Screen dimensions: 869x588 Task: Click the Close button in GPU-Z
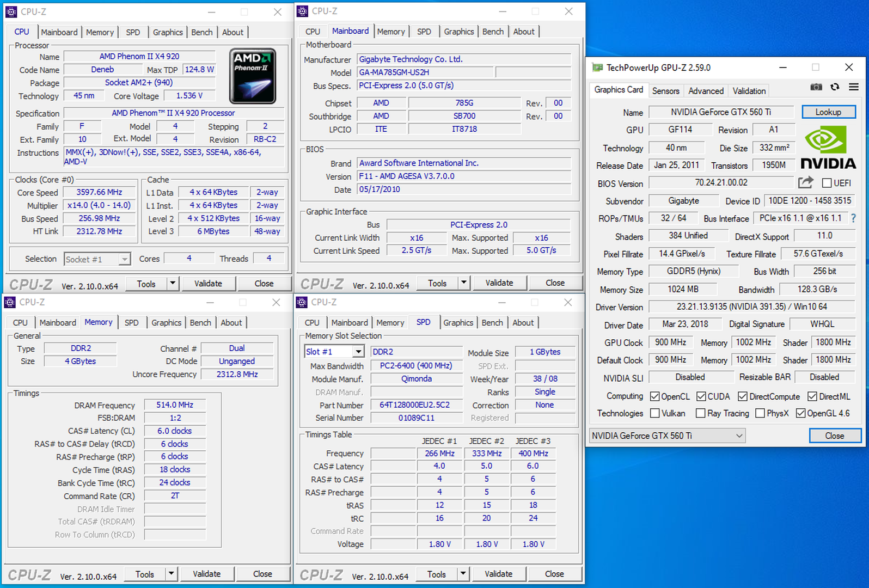pyautogui.click(x=835, y=436)
